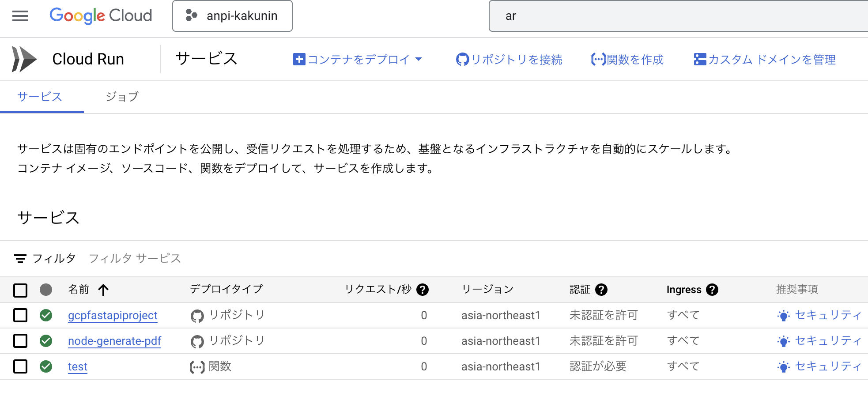Image resolution: width=868 pixels, height=400 pixels.
Task: Click the Cloud Run title text
Action: click(x=88, y=59)
